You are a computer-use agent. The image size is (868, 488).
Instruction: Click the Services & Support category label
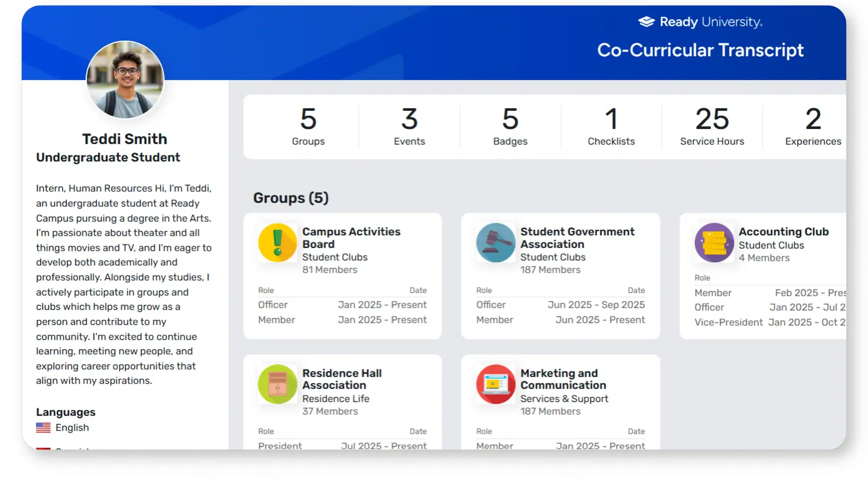pos(564,399)
